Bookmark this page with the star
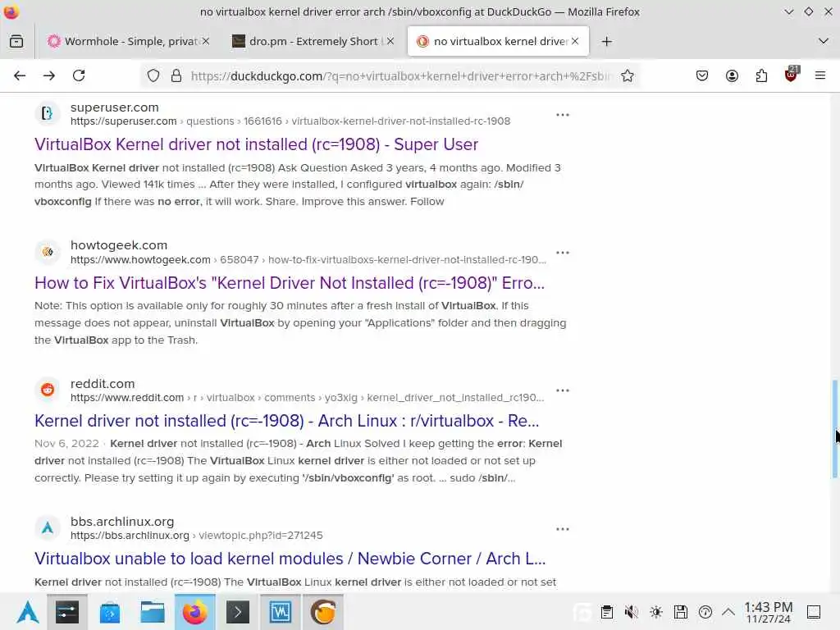 (628, 76)
